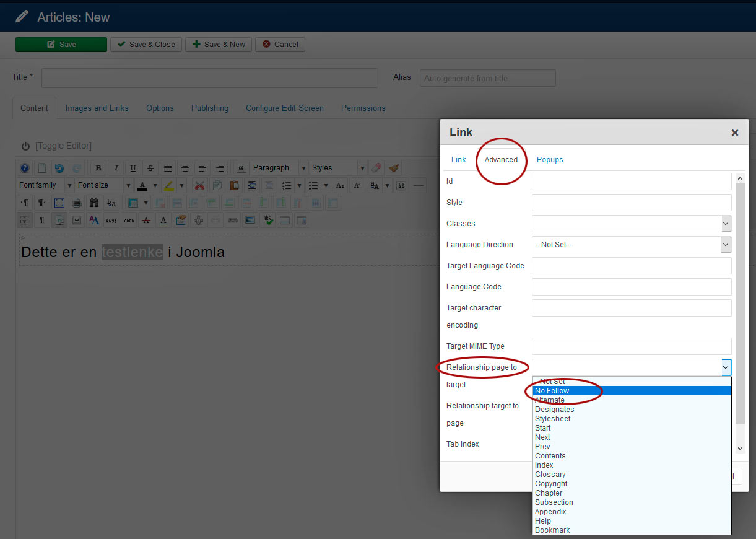Open the Images and Links tab
756x539 pixels.
pos(97,108)
